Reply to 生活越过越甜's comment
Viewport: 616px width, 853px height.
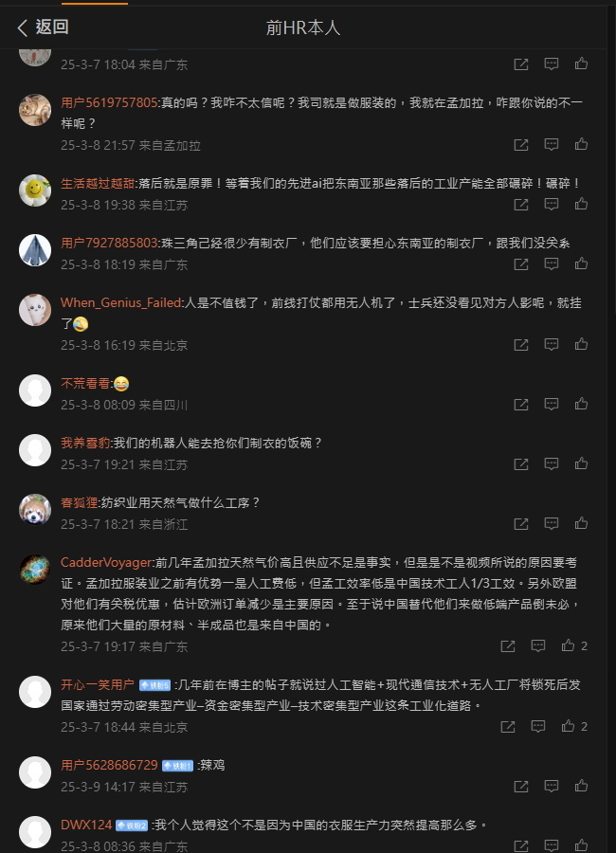552,205
